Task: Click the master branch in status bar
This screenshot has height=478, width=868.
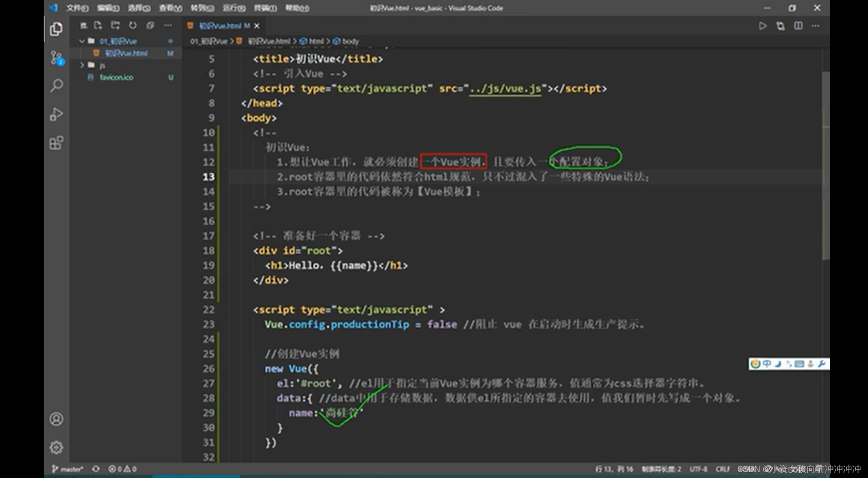Action: click(x=67, y=468)
